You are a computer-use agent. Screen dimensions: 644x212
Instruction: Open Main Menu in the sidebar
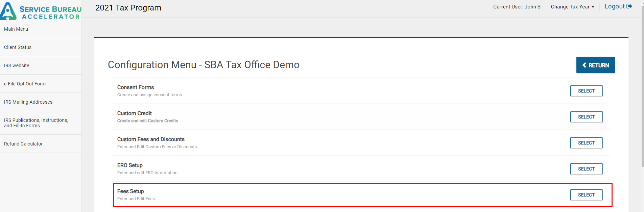pyautogui.click(x=16, y=29)
